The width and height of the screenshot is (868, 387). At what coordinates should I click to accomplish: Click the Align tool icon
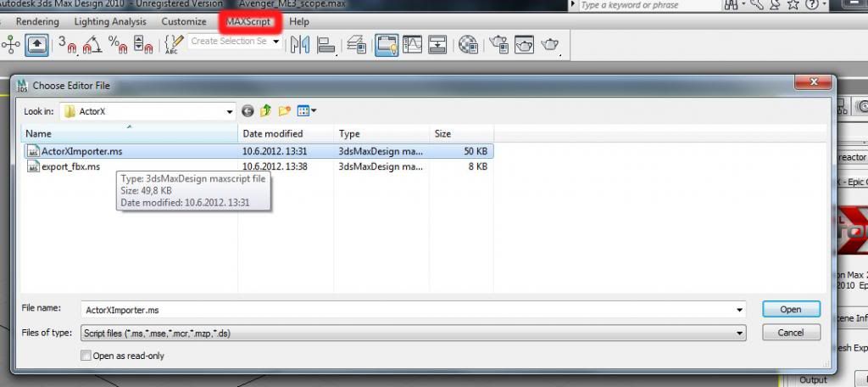tap(326, 45)
